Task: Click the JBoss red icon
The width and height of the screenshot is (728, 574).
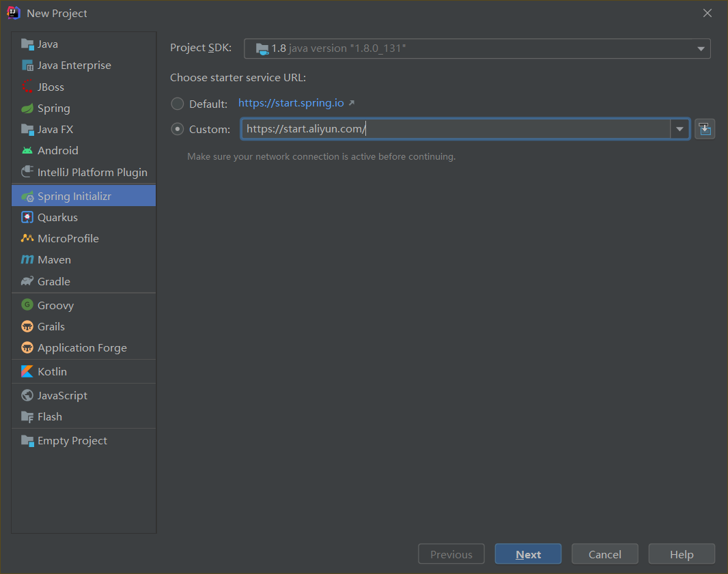Action: click(27, 87)
